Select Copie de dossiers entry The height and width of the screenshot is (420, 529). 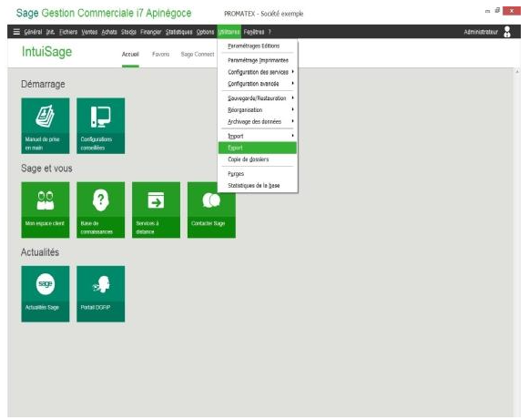click(258, 159)
